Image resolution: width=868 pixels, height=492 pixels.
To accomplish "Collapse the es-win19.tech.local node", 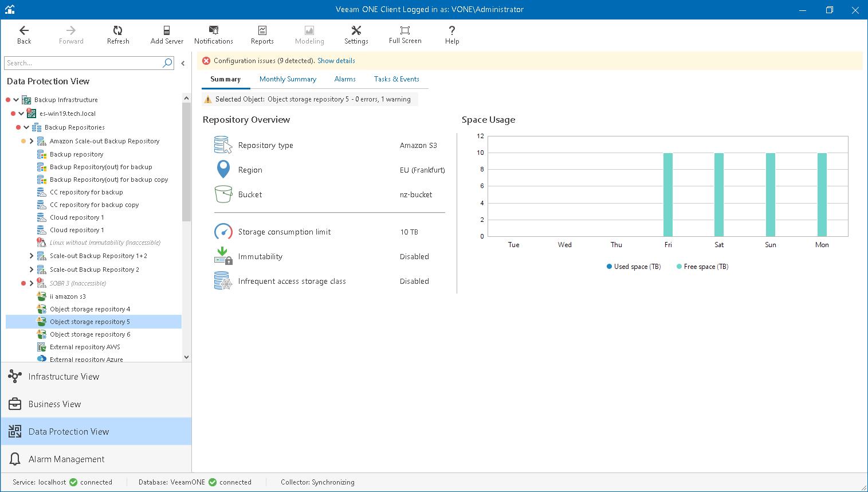I will pos(21,114).
